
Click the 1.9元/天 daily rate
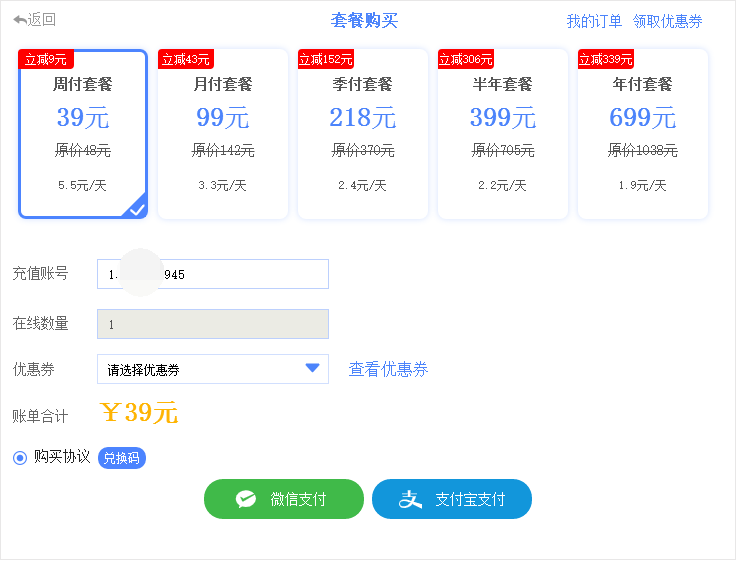point(642,185)
